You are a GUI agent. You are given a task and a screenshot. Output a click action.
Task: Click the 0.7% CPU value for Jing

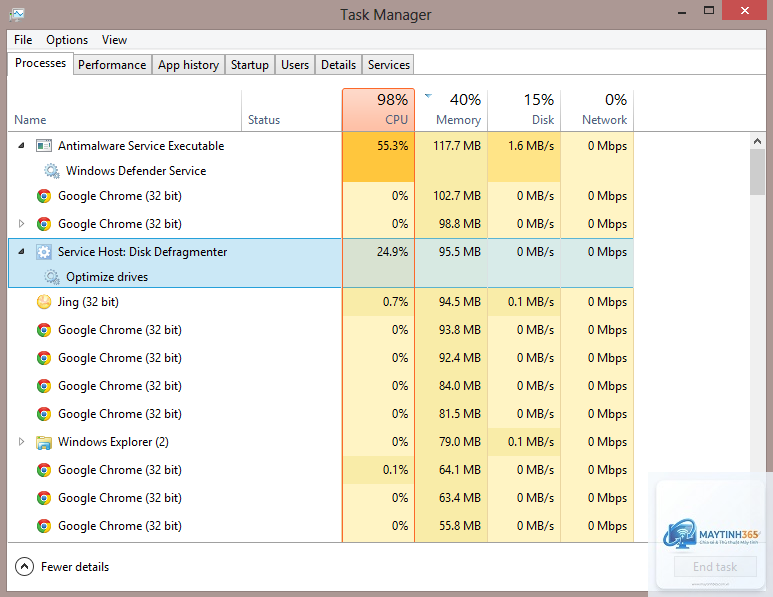tap(395, 302)
